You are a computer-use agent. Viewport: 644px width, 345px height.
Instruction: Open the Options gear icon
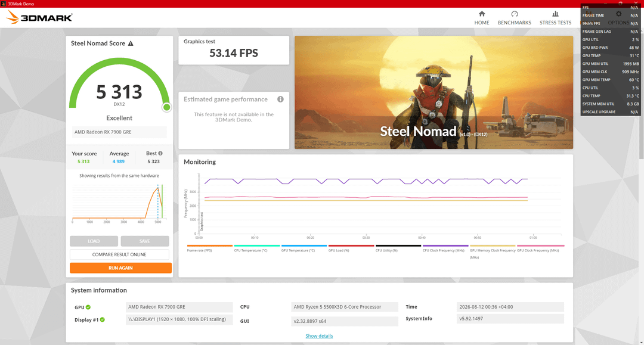coord(618,14)
